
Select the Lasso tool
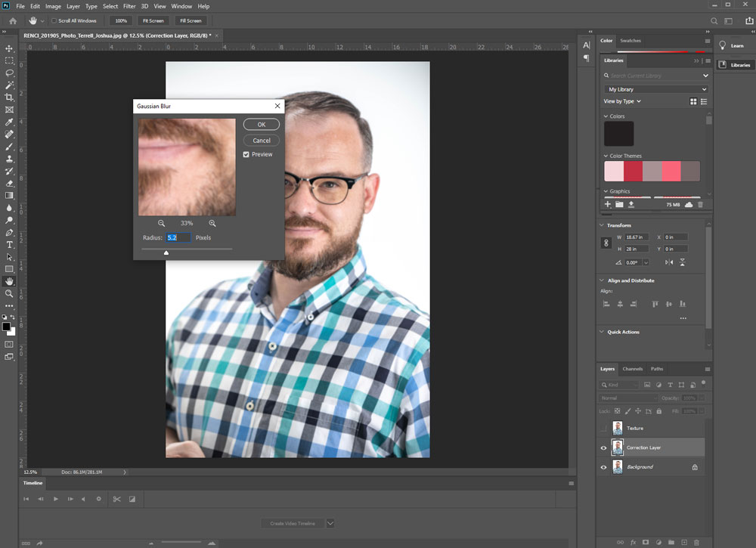tap(9, 73)
